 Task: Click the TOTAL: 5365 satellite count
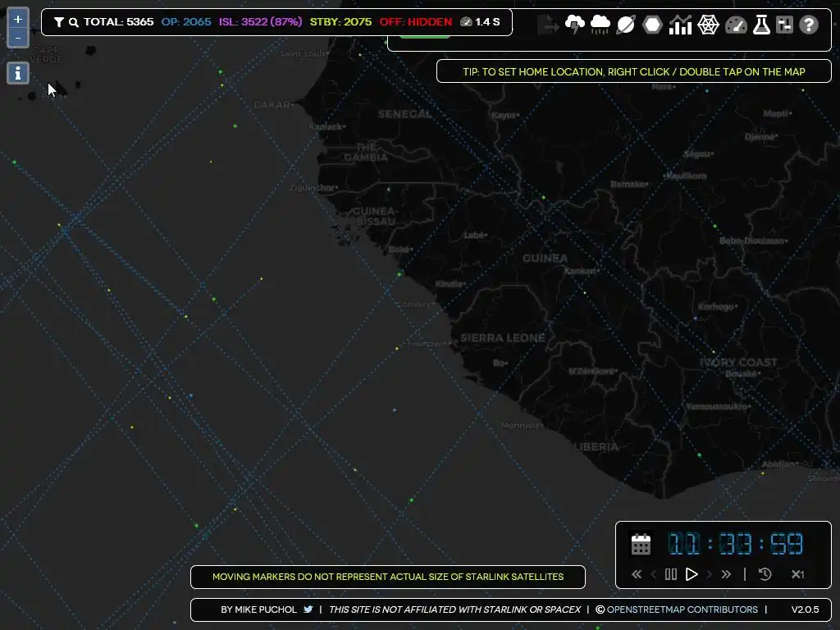[x=118, y=22]
